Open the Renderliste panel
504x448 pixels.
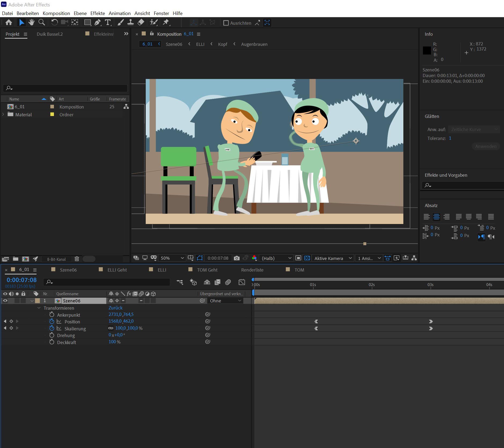click(x=252, y=270)
